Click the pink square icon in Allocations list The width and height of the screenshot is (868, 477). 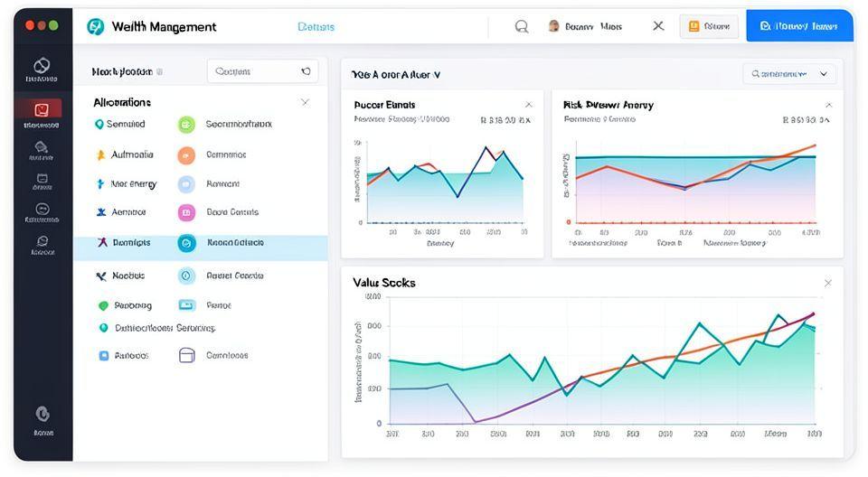coord(186,213)
